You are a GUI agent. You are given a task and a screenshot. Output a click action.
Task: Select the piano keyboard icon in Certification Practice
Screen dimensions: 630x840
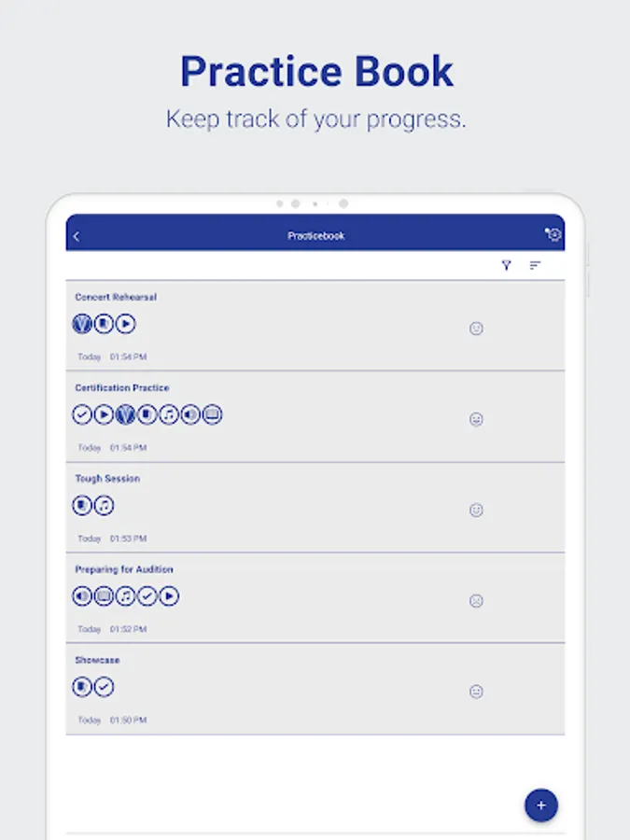(x=211, y=414)
